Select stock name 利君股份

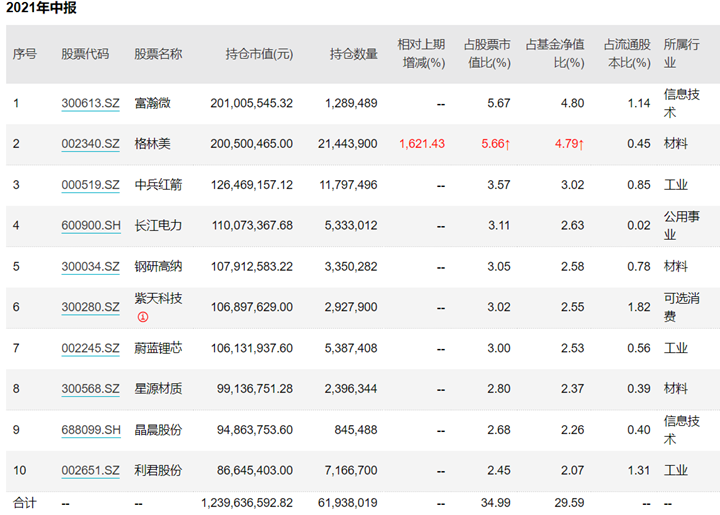click(x=158, y=470)
